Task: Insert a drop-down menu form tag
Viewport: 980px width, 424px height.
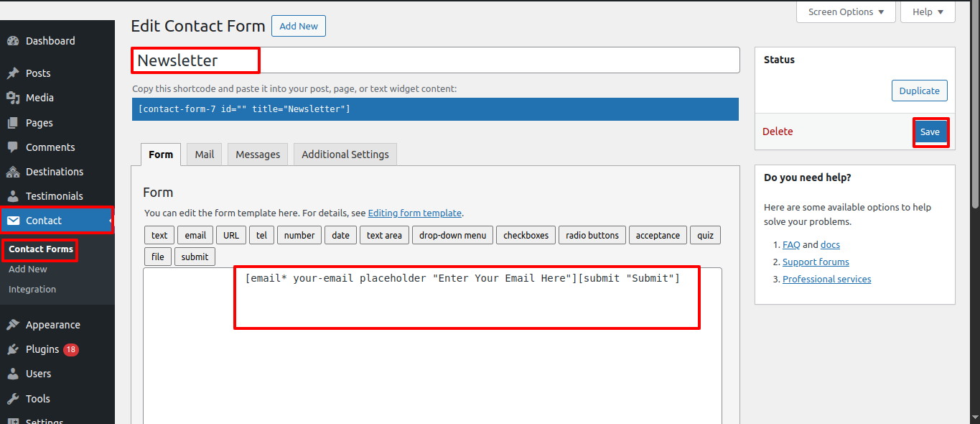Action: pos(452,236)
